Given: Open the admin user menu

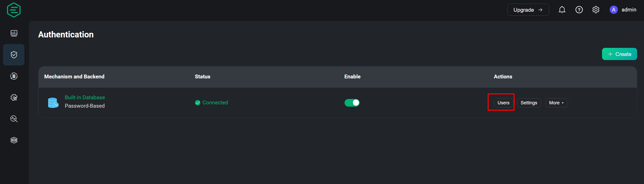Looking at the screenshot, I should click(x=629, y=10).
